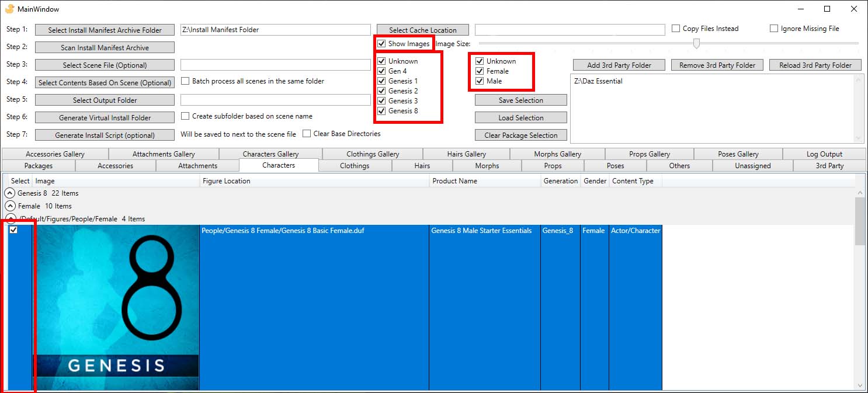Click Reload 3rd Party Folder button

pos(815,65)
